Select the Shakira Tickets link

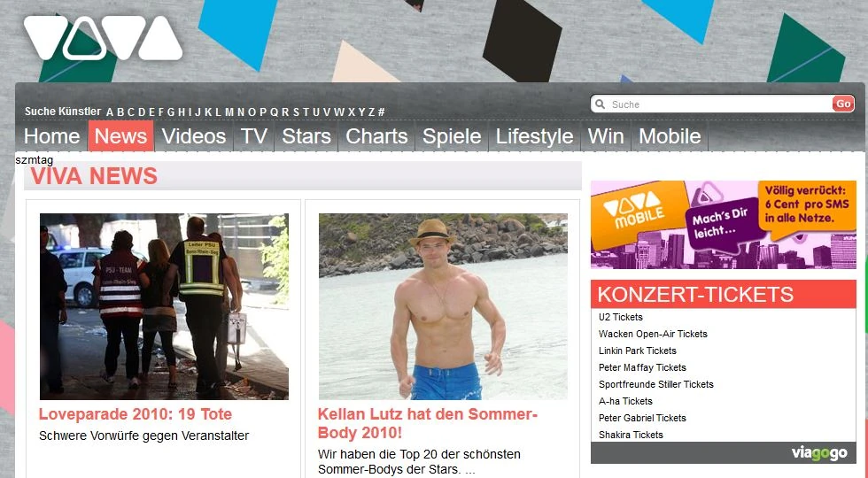point(631,435)
